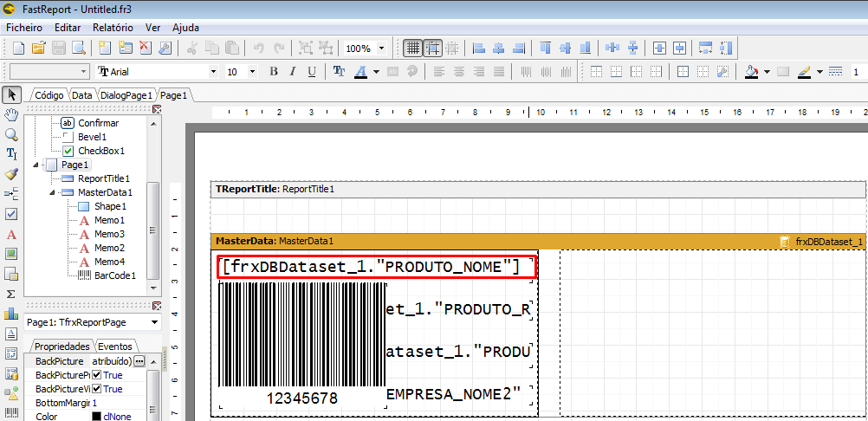Switch to the Eventos tab
The image size is (868, 421).
[x=115, y=347]
